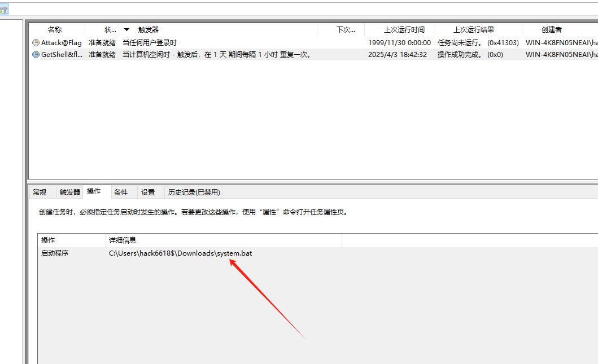Screen dimensions: 598x364
Task: Sort tasks by 名称 column header
Action: tap(55, 30)
